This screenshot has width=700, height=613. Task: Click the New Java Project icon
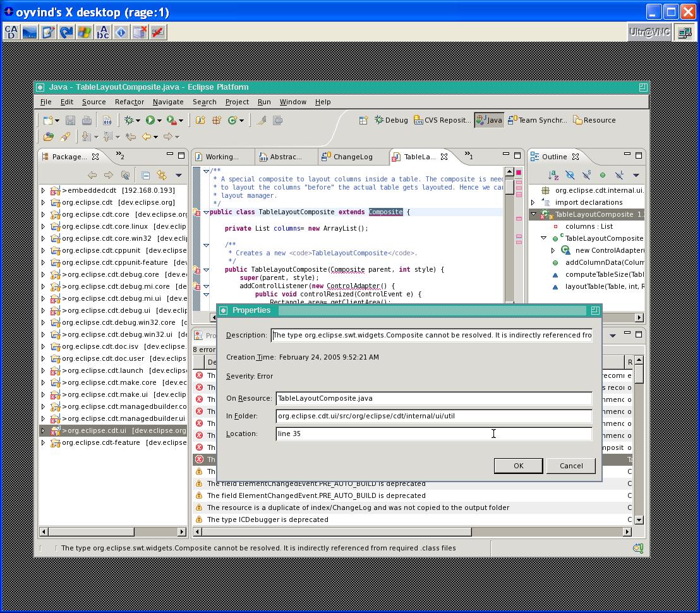(x=200, y=120)
